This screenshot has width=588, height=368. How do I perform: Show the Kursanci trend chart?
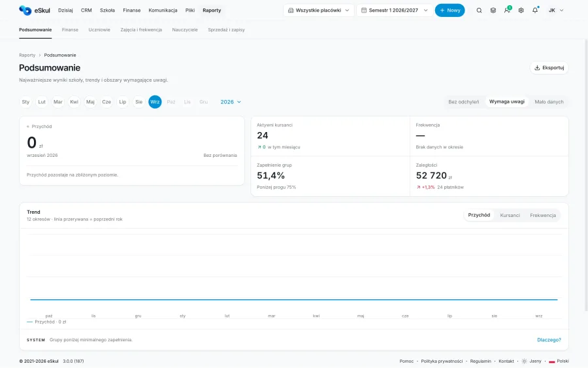[510, 215]
